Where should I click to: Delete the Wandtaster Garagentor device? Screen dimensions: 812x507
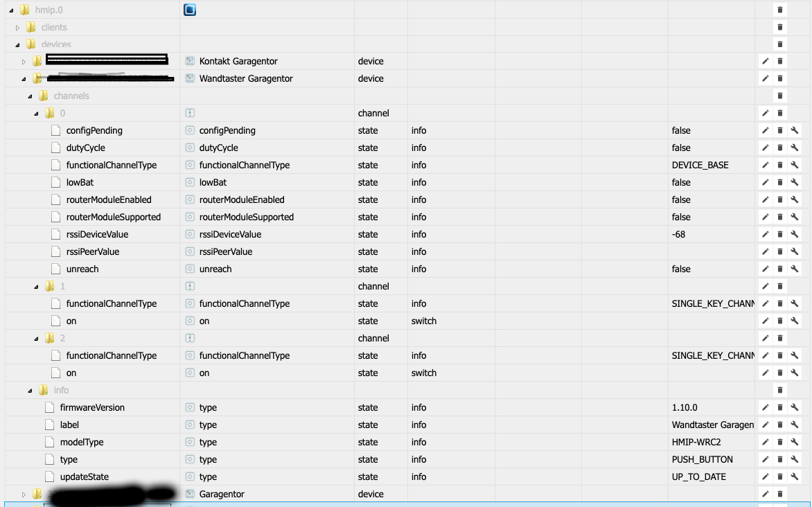780,79
